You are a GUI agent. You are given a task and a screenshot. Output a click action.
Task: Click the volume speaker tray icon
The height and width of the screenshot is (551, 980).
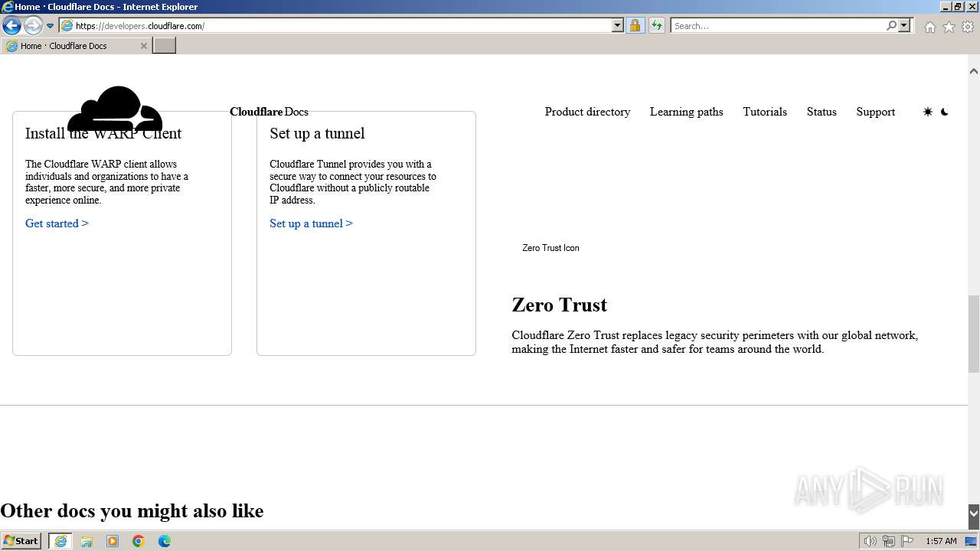click(870, 541)
